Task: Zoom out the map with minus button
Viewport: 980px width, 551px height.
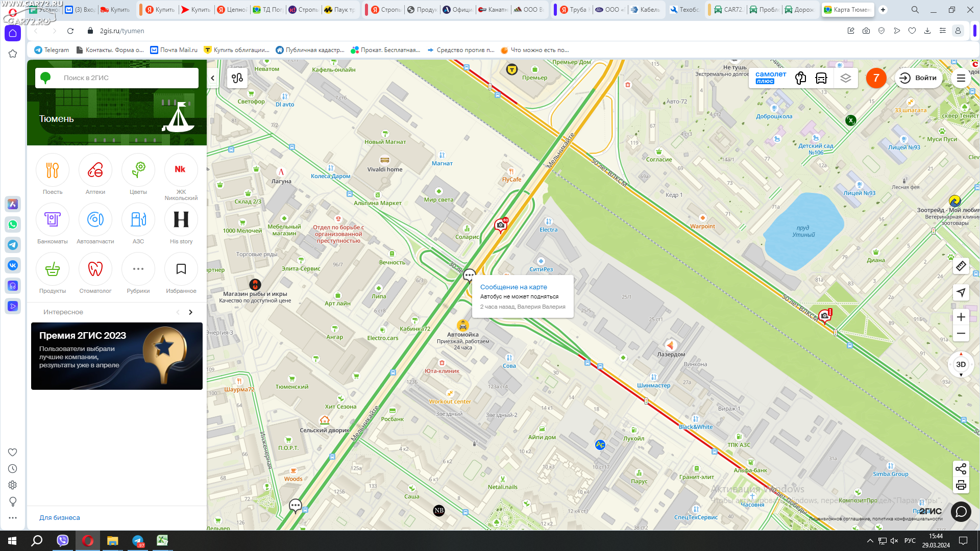Action: click(961, 334)
